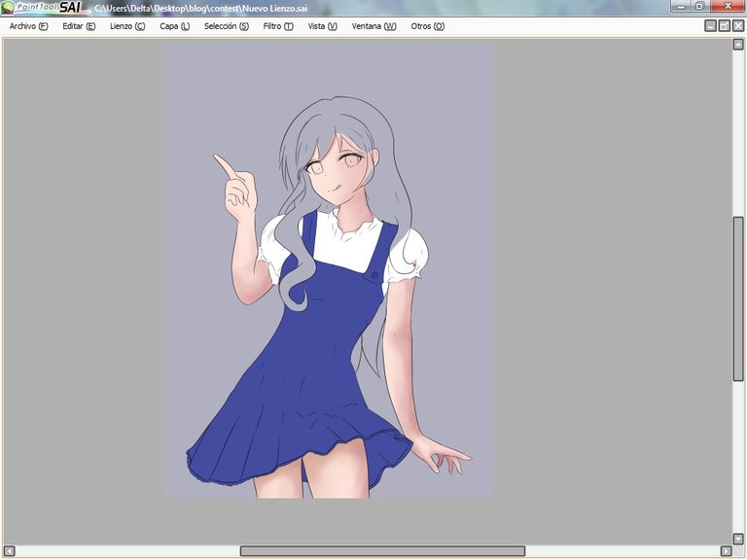Viewport: 747px width, 560px height.
Task: Restore the inner document window
Action: [724, 26]
